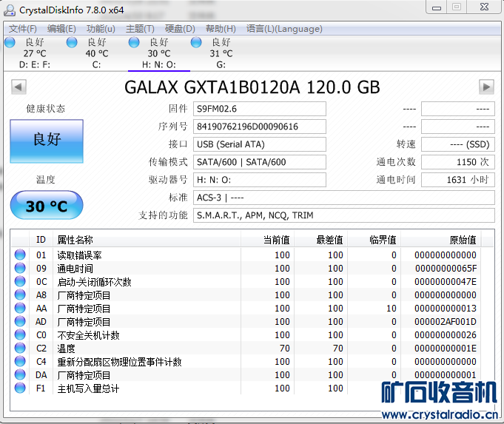504x424 pixels.
Task: Open the 帮助(H) menu
Action: pyautogui.click(x=221, y=29)
